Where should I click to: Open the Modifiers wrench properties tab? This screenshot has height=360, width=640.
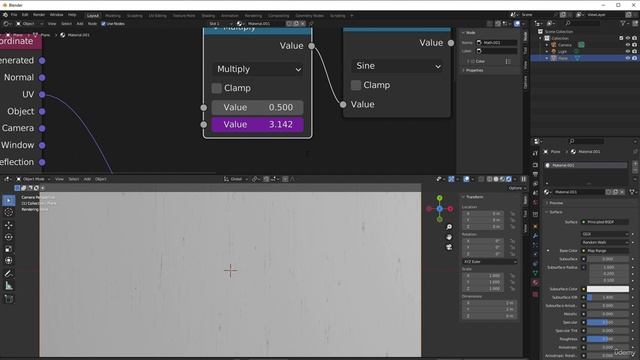click(536, 236)
